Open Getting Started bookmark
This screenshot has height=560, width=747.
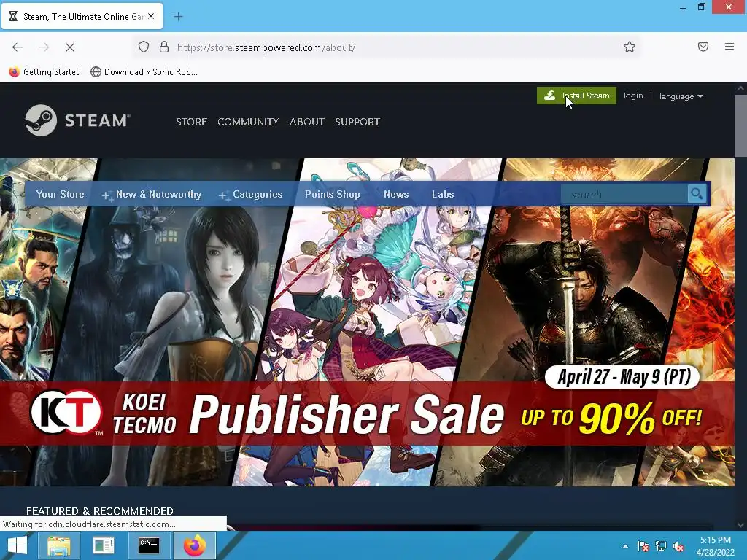(x=45, y=72)
